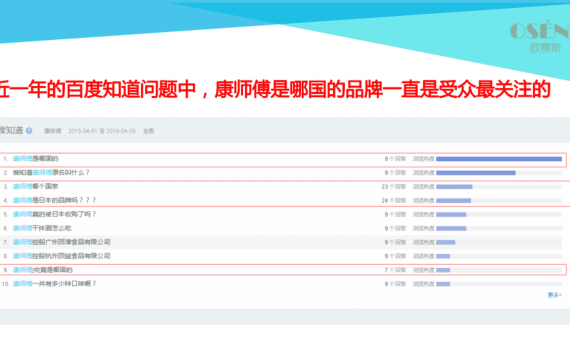
Task: Click the heat bar for question 9
Action: tap(499, 270)
